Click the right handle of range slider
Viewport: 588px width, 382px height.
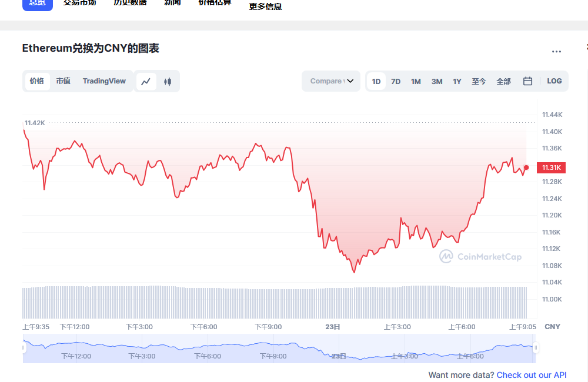click(536, 348)
